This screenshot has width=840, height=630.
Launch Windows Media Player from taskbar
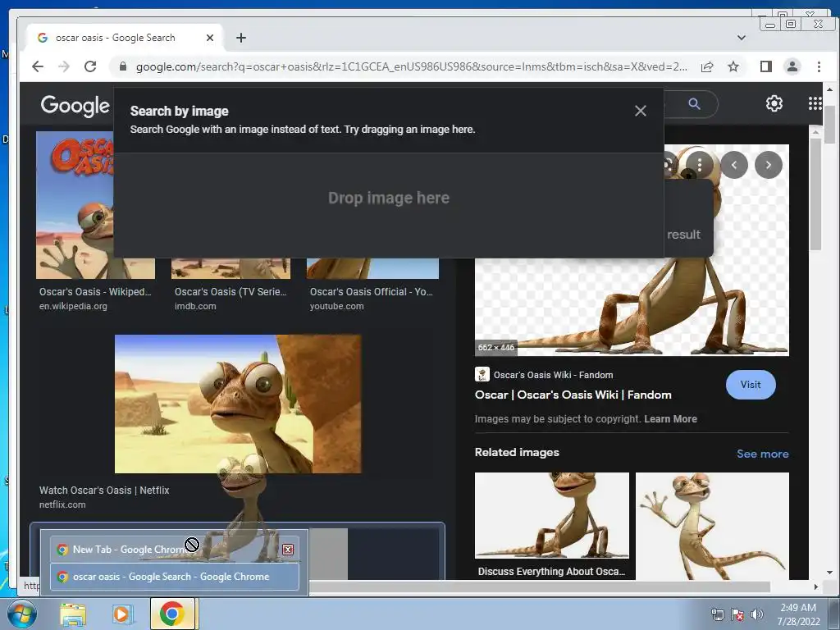(x=121, y=614)
